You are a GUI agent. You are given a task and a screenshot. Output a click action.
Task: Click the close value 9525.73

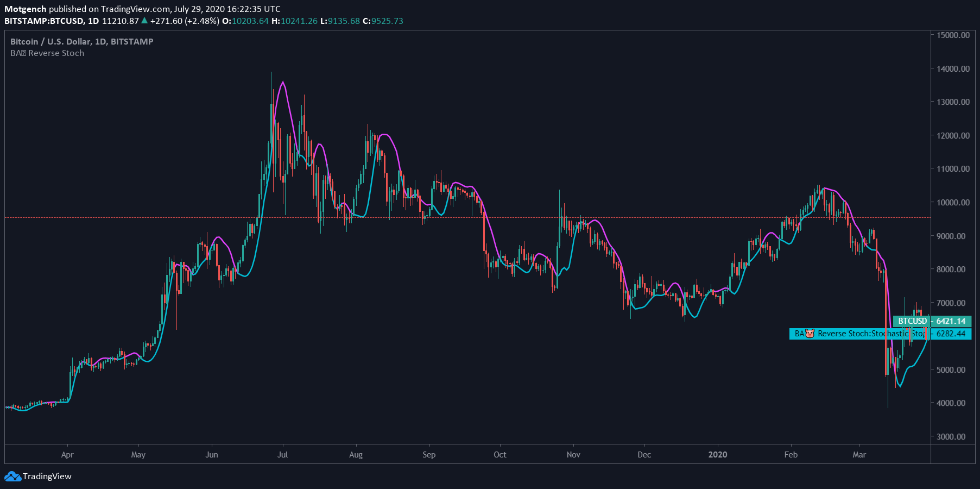tap(387, 21)
